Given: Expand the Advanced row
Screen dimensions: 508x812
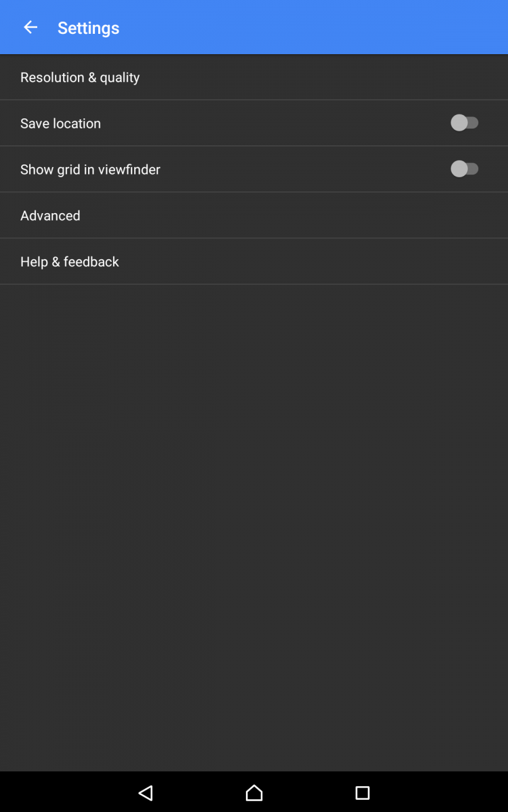Looking at the screenshot, I should [x=254, y=215].
